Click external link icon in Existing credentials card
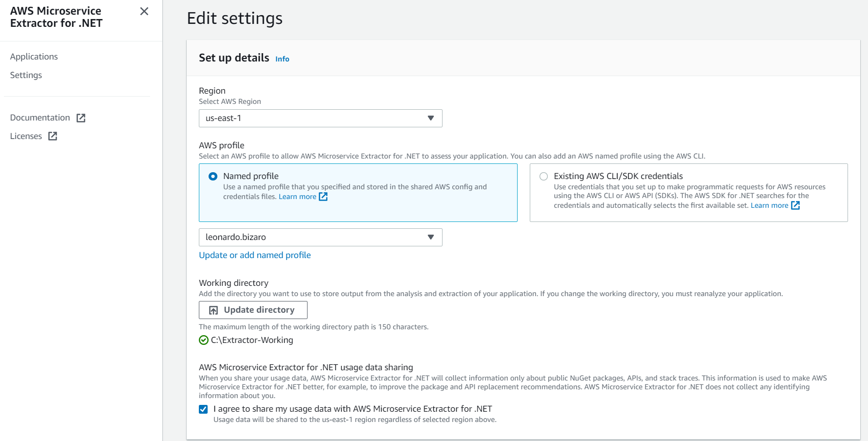Screen dimensions: 868x441 [795, 205]
